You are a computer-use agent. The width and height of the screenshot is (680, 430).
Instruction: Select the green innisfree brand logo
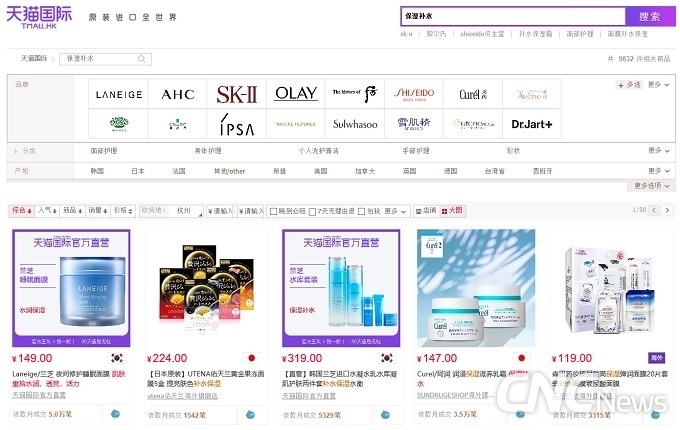tap(118, 124)
